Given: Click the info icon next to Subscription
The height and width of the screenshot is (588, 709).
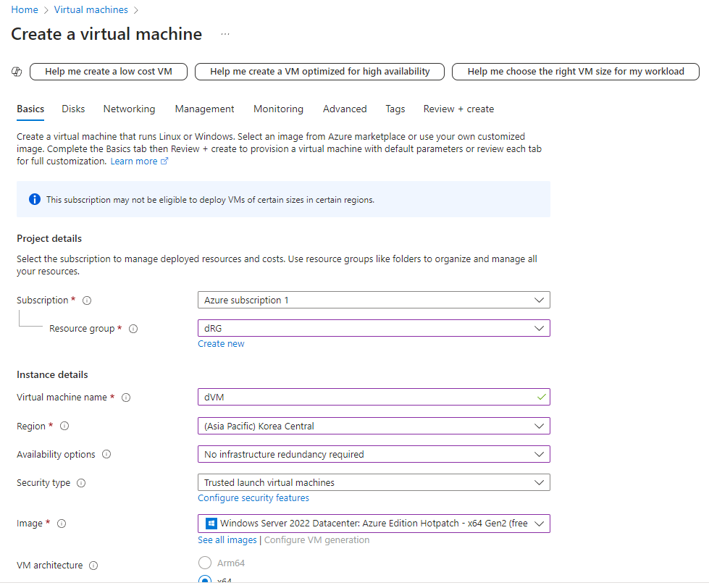Looking at the screenshot, I should [87, 301].
